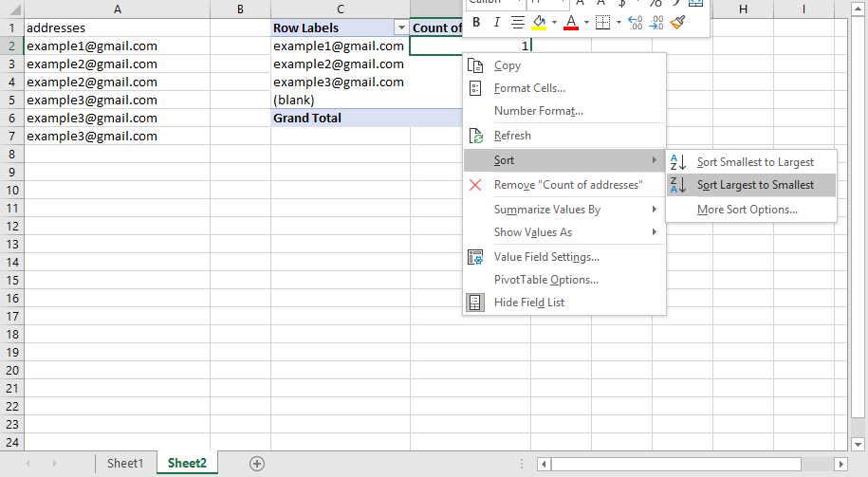Viewport: 868px width, 477px height.
Task: Select column C header
Action: click(x=341, y=9)
